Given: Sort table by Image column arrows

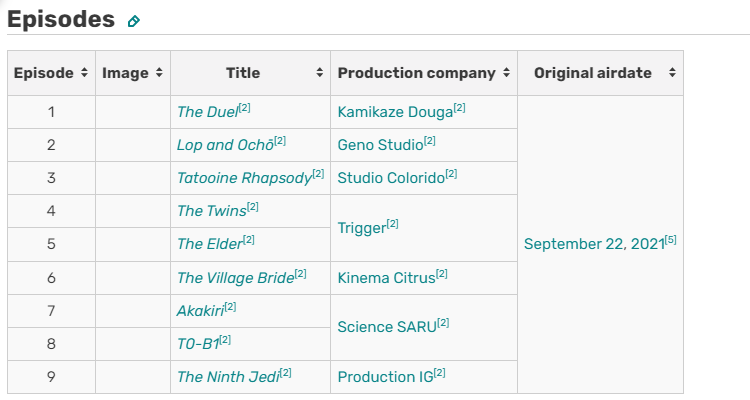Looking at the screenshot, I should [x=159, y=73].
